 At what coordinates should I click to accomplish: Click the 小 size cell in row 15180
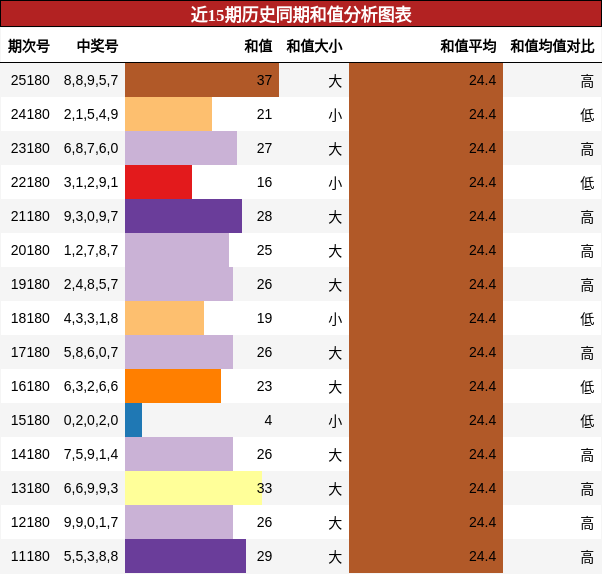click(x=335, y=420)
